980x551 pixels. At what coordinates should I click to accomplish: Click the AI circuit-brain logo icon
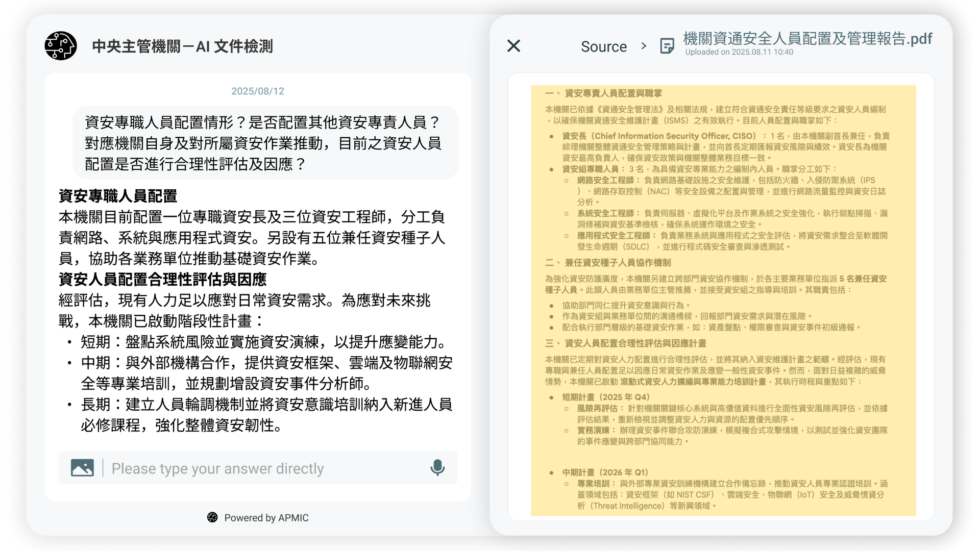tap(61, 46)
